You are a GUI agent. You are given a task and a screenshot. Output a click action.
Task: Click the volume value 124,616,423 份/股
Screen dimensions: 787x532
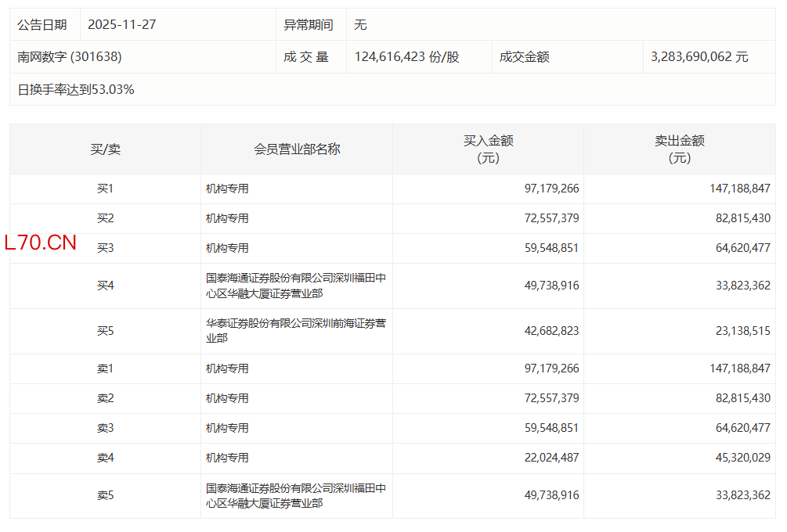pyautogui.click(x=406, y=57)
